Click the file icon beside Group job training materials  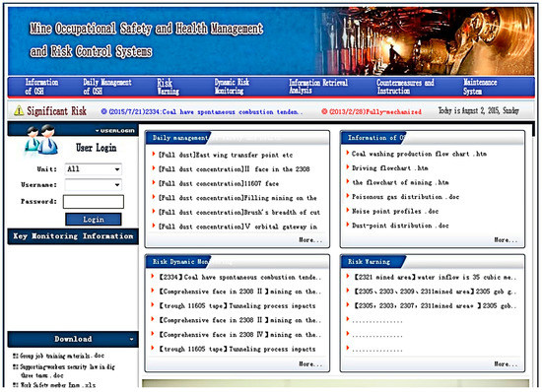point(15,356)
